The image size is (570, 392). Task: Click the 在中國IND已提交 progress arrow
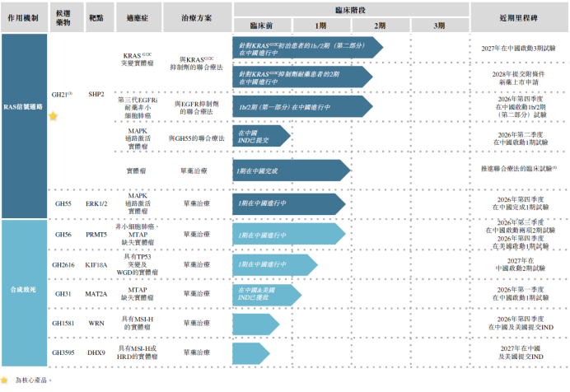(259, 137)
